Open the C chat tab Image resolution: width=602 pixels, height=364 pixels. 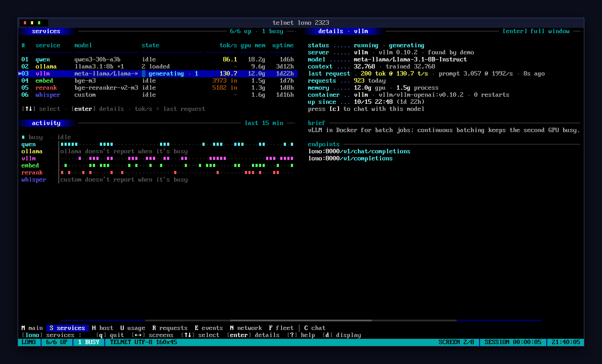[x=315, y=328]
